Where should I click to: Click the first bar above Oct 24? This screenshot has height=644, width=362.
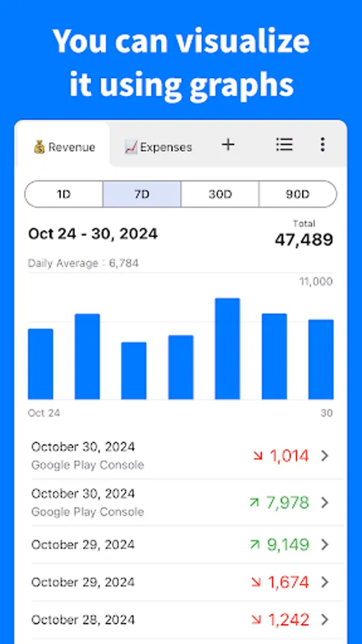tap(40, 364)
